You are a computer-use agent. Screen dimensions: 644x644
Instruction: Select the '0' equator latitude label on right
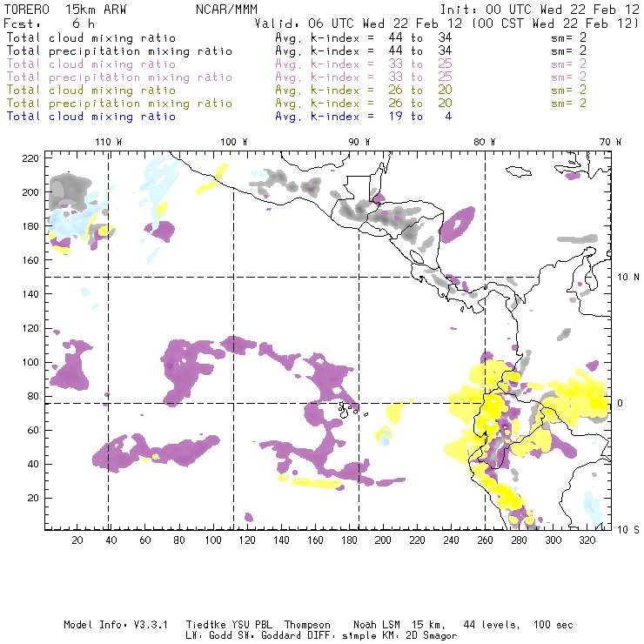(621, 403)
